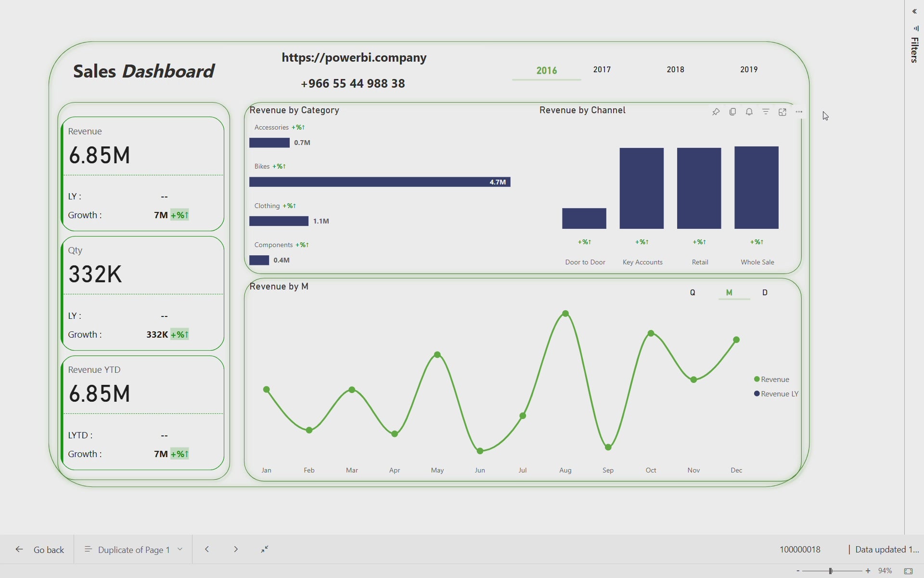Toggle the Revenue LY legend item

click(776, 394)
